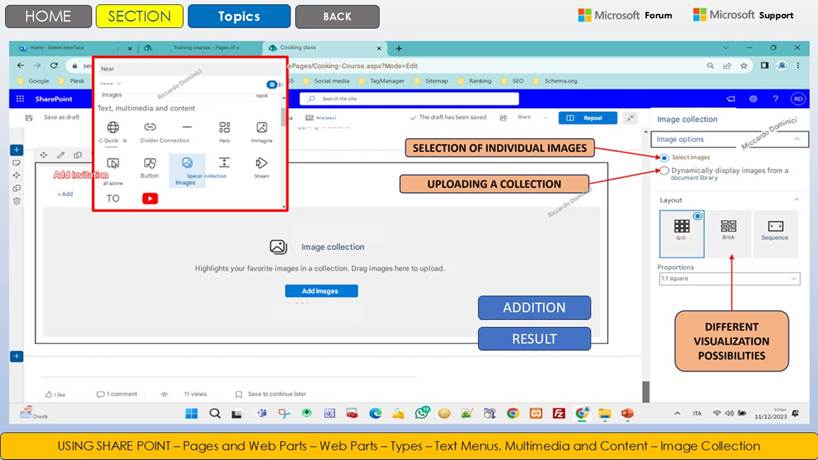Image resolution: width=818 pixels, height=460 pixels.
Task: Click the move web part crosshair icon
Action: point(44,155)
